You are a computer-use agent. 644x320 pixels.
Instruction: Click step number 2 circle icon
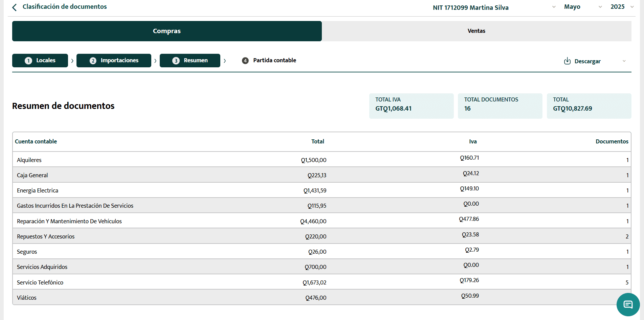[93, 61]
